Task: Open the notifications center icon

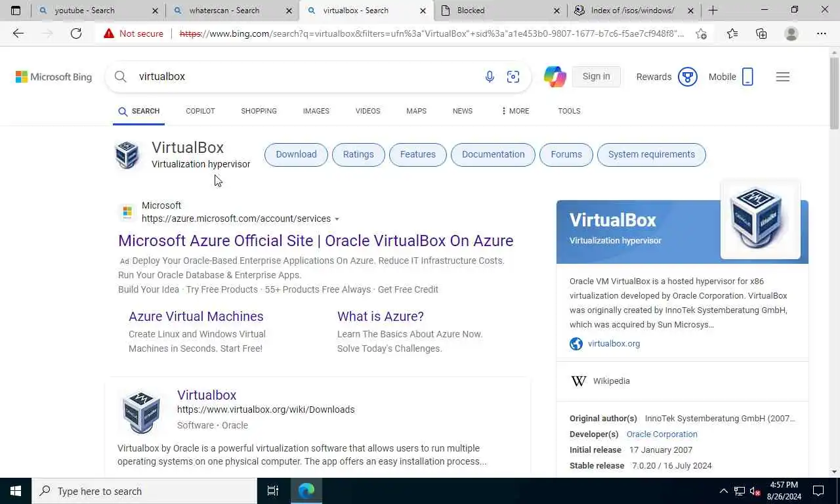Action: pos(818,491)
